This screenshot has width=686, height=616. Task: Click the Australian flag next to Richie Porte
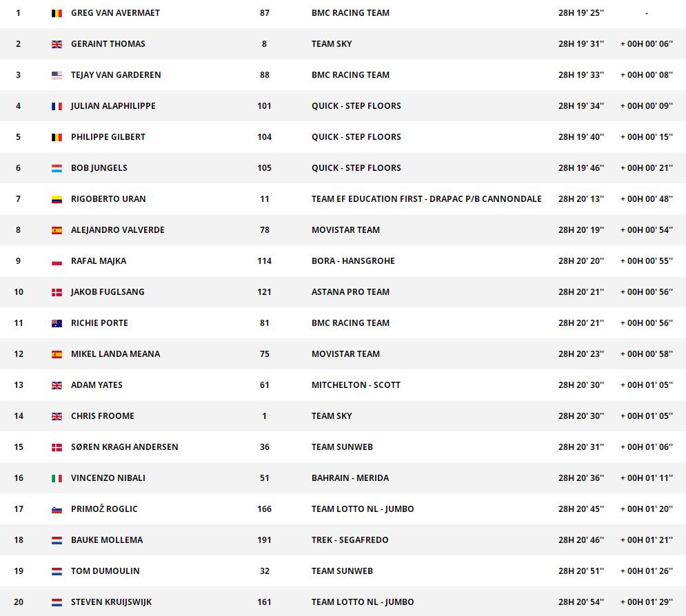(x=57, y=323)
